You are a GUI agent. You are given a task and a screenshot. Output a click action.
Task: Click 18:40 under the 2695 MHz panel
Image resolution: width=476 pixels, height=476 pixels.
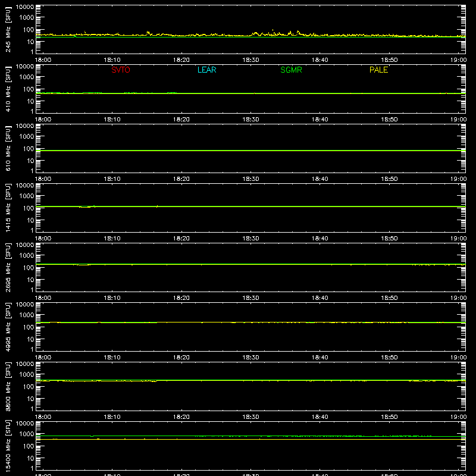(320, 298)
